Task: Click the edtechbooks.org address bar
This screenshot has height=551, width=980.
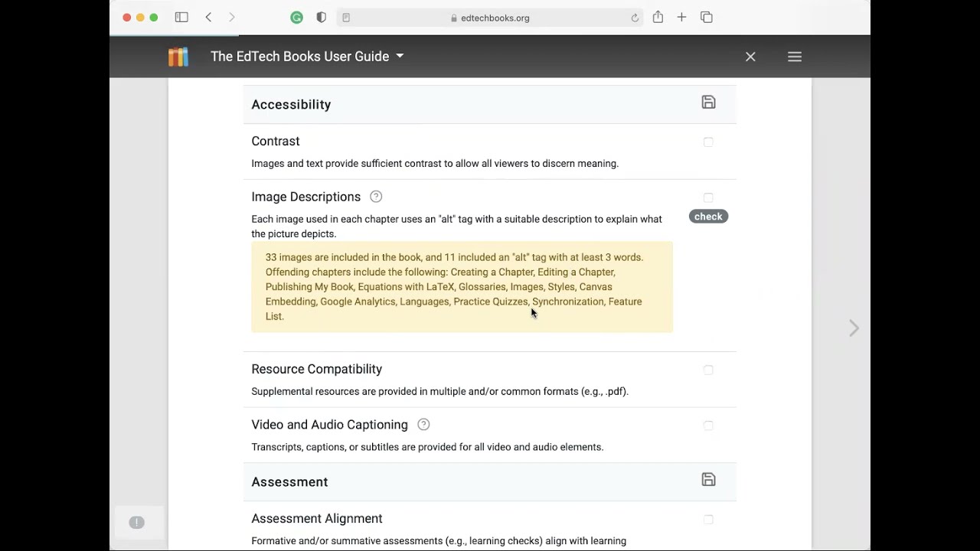Action: click(490, 18)
